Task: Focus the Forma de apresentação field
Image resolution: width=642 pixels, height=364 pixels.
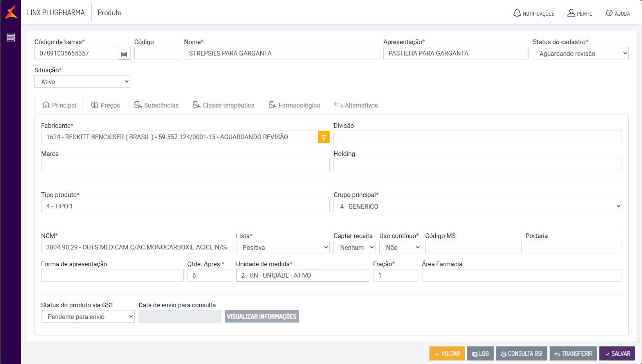Action: pos(112,275)
